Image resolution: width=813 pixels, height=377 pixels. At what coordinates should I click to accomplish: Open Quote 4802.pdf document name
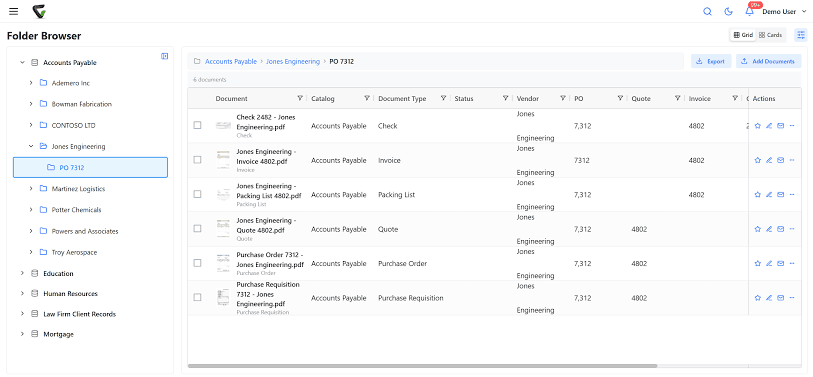(266, 225)
